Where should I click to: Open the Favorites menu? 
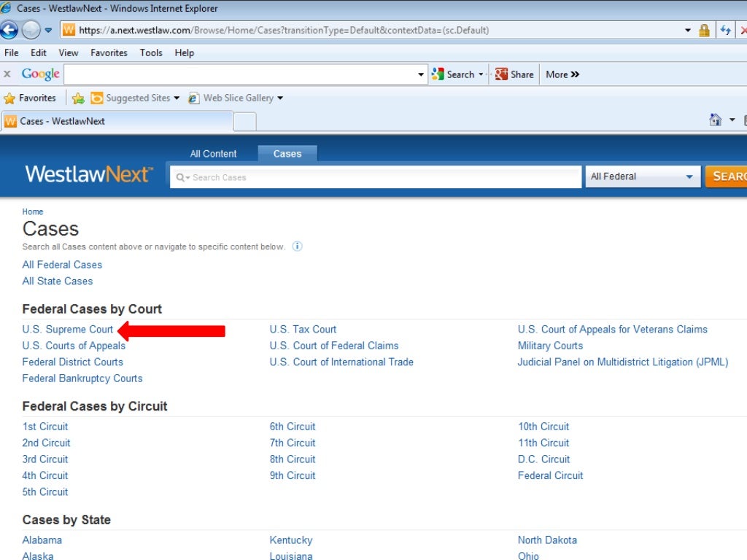pos(109,52)
